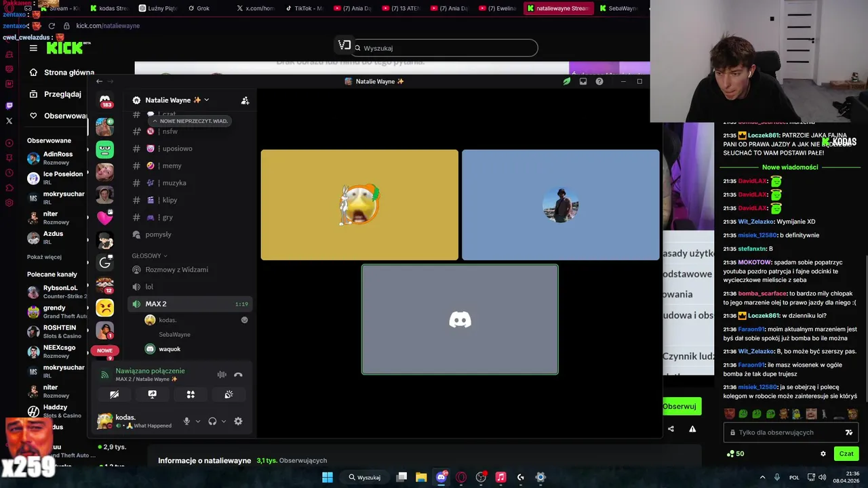The width and height of the screenshot is (868, 488).
Task: Switch to the x.com browser tab
Action: pyautogui.click(x=255, y=8)
